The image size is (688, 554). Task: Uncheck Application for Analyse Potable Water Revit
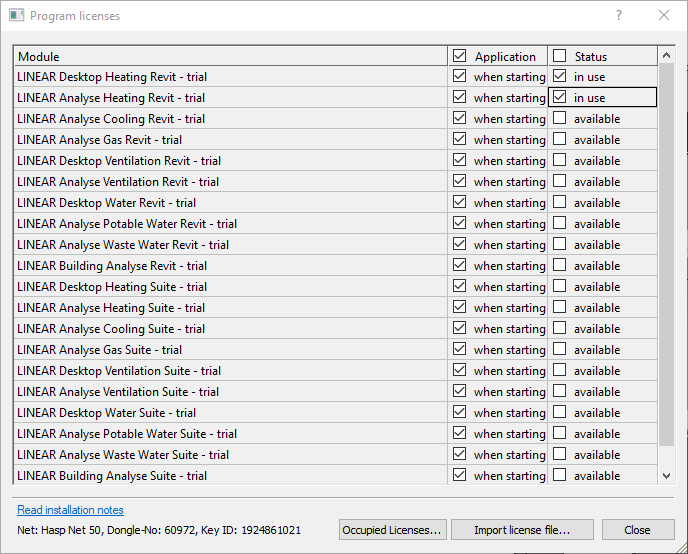459,223
